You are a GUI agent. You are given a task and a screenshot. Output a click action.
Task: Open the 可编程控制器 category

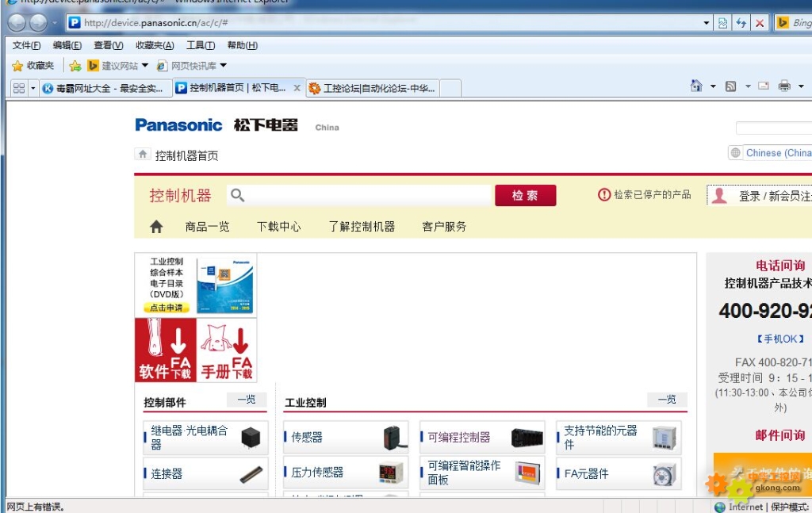(482, 438)
